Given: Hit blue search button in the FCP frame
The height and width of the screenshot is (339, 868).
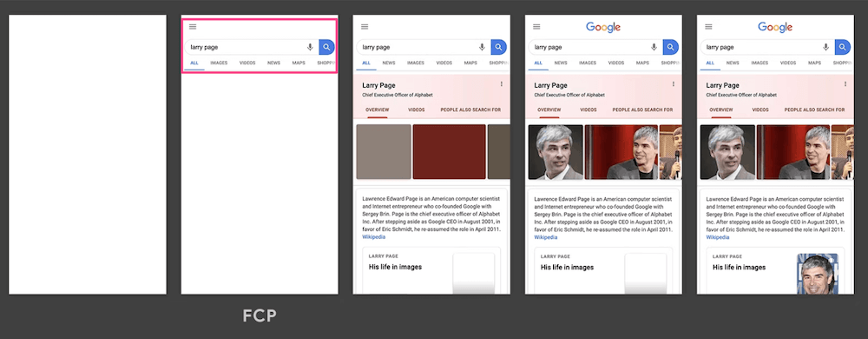Looking at the screenshot, I should click(326, 47).
